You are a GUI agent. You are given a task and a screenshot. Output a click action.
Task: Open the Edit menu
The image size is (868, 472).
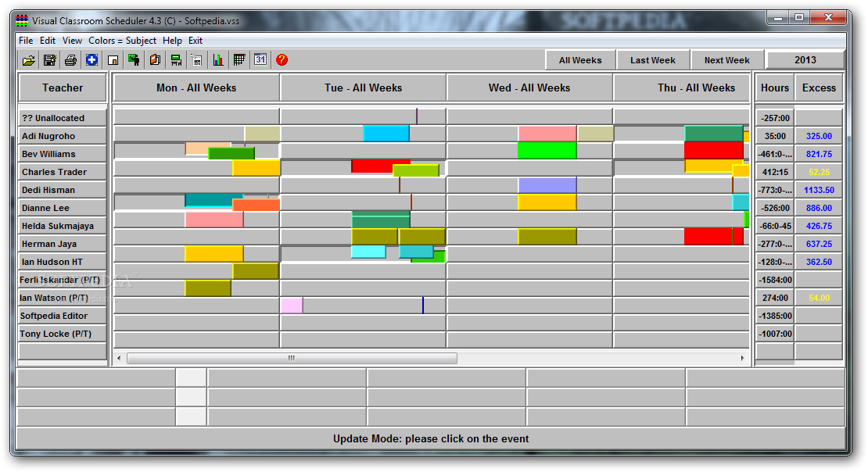[48, 41]
